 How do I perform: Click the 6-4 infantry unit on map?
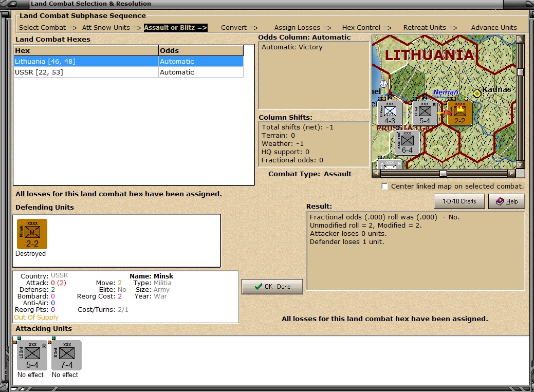click(x=408, y=142)
